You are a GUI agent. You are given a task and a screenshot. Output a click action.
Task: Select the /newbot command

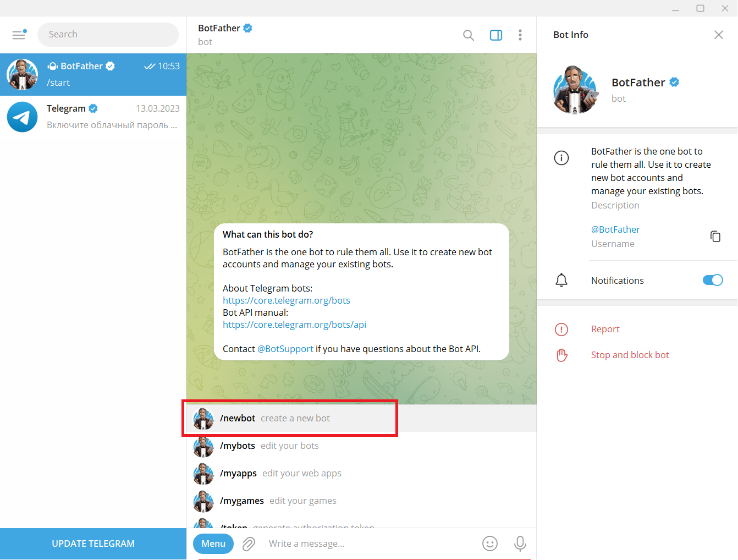click(x=361, y=418)
